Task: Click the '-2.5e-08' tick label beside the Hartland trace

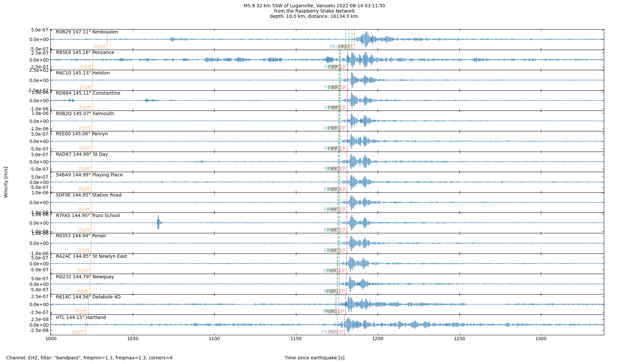Action: pos(39,330)
